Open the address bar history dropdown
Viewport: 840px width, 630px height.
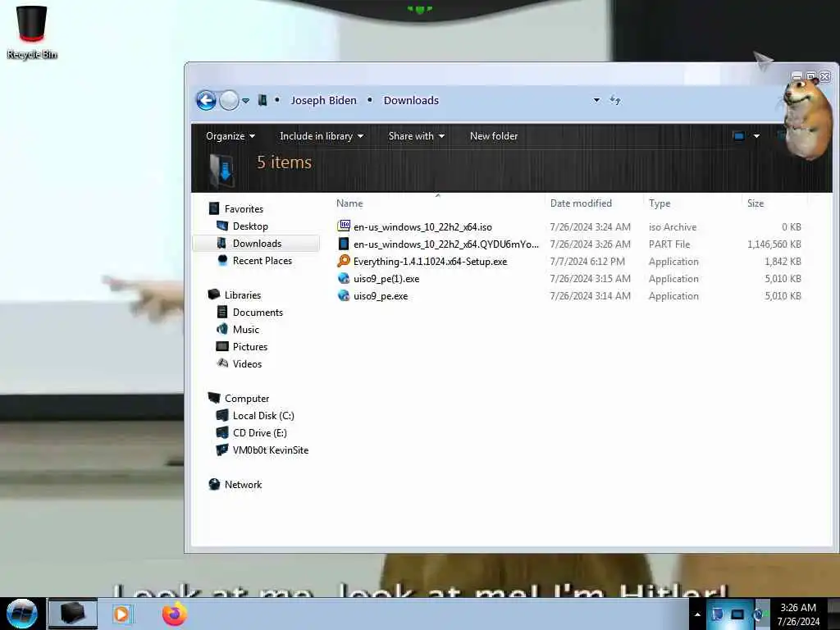click(596, 100)
